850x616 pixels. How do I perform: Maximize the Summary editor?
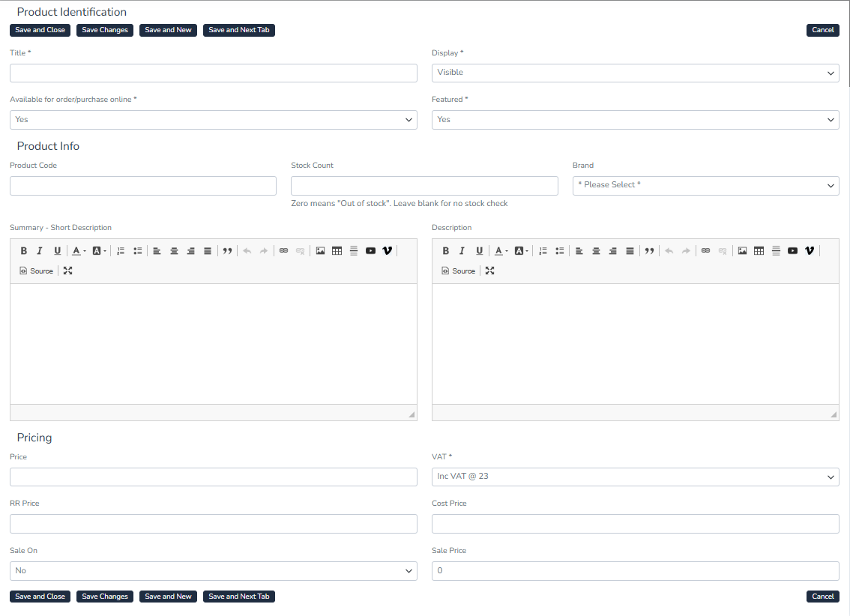click(x=68, y=271)
